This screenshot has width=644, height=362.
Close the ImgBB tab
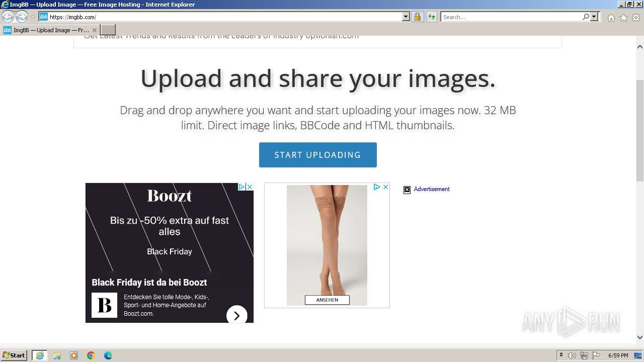[x=94, y=30]
